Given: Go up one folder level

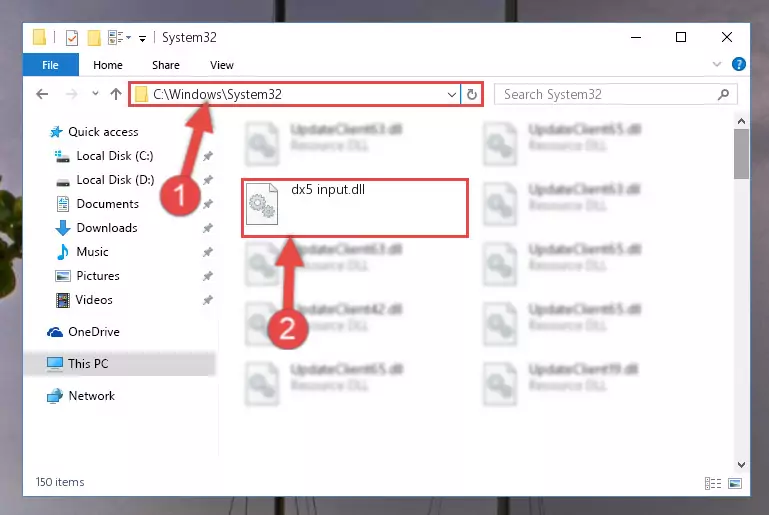Looking at the screenshot, I should click(x=116, y=94).
